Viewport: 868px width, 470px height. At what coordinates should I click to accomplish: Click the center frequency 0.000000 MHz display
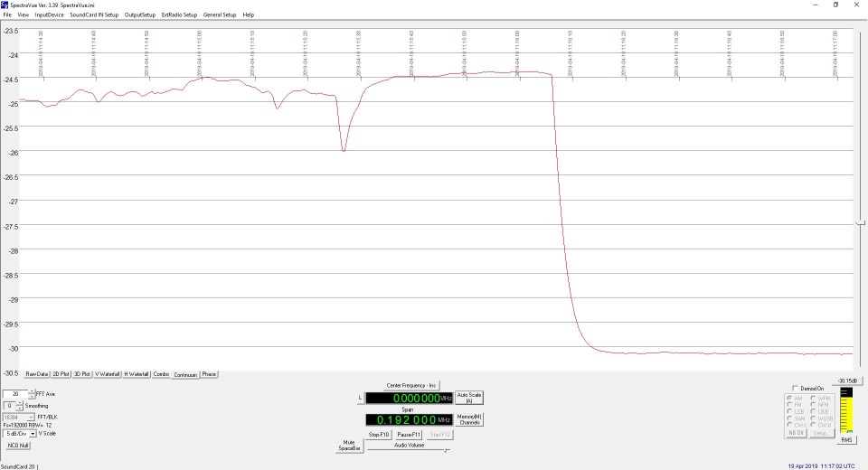tap(409, 398)
